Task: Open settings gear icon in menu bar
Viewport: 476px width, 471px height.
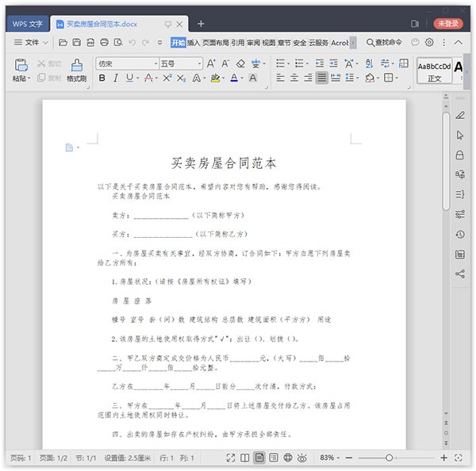Action: point(429,42)
